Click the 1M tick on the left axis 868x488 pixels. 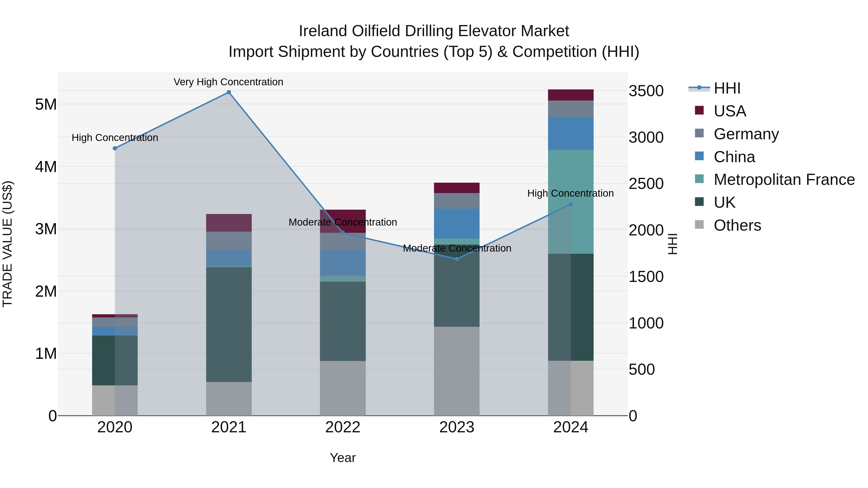coord(46,354)
